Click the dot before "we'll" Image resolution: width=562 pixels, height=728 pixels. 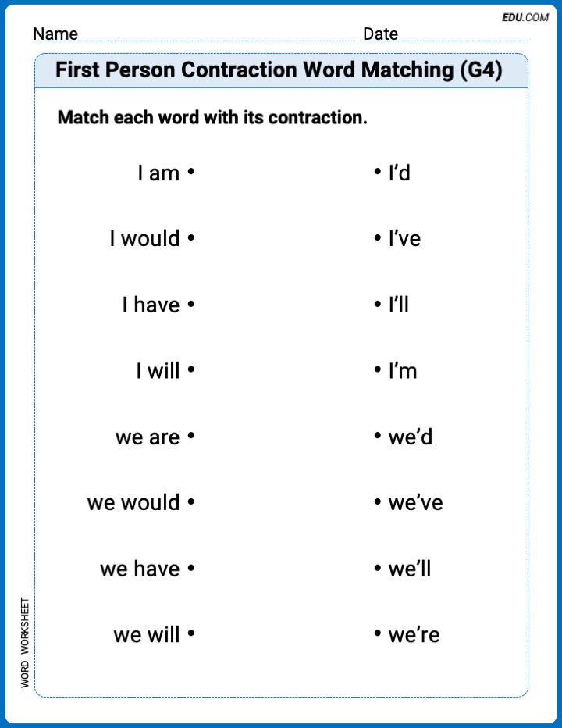pyautogui.click(x=378, y=568)
